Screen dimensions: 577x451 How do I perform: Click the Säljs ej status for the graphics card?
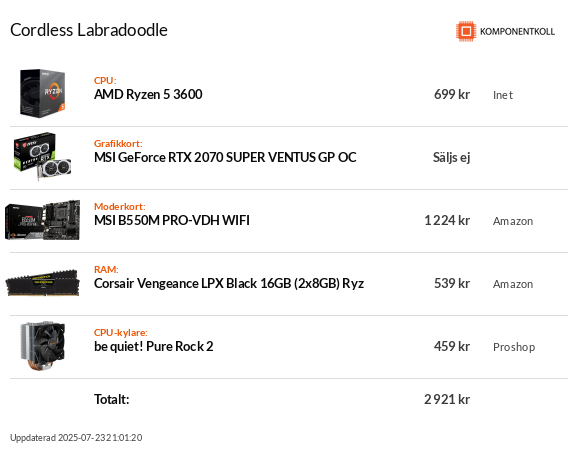[x=451, y=158]
